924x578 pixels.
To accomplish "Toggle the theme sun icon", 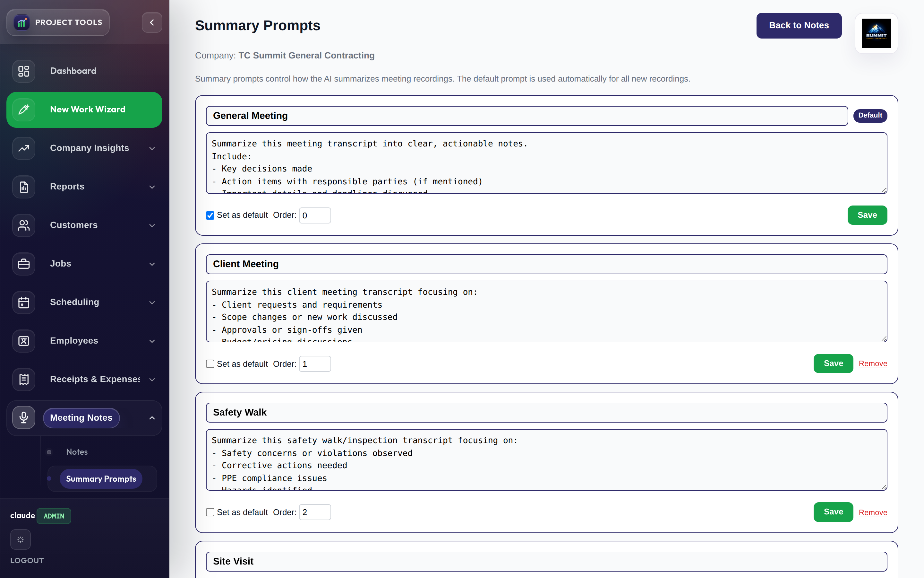I will tap(21, 539).
